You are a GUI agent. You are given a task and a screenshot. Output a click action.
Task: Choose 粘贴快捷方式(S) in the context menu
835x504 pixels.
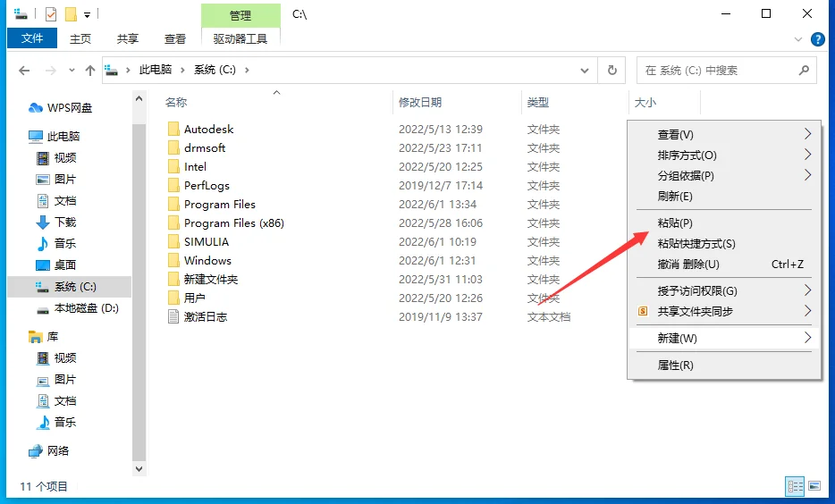(x=724, y=244)
